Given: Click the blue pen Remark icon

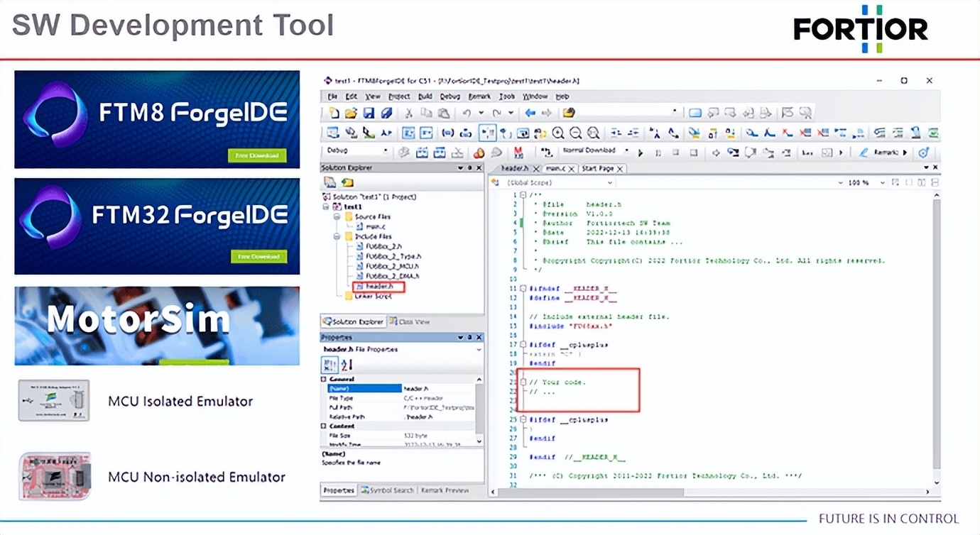Looking at the screenshot, I should click(864, 153).
